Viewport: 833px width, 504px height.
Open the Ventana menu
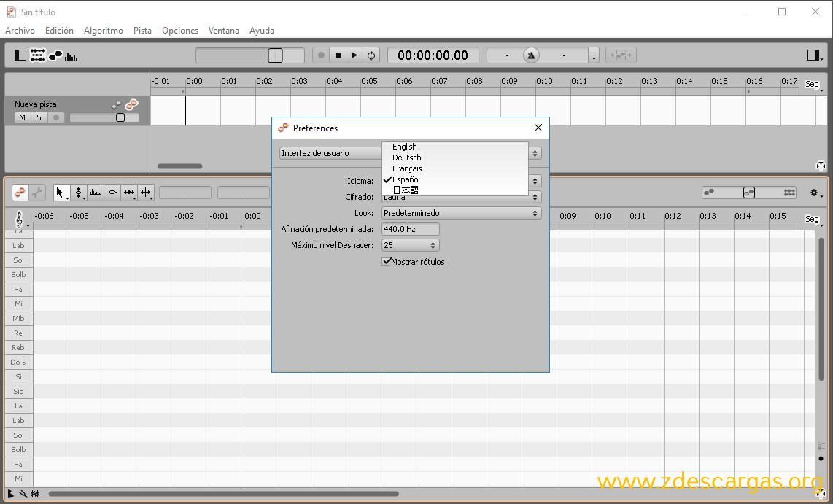click(224, 31)
